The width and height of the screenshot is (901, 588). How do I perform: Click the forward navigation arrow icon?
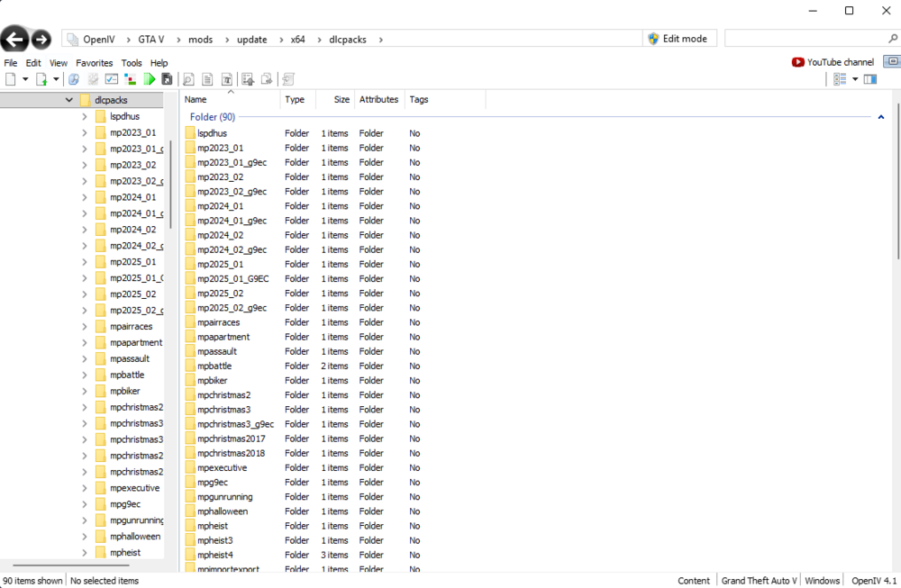pos(40,39)
